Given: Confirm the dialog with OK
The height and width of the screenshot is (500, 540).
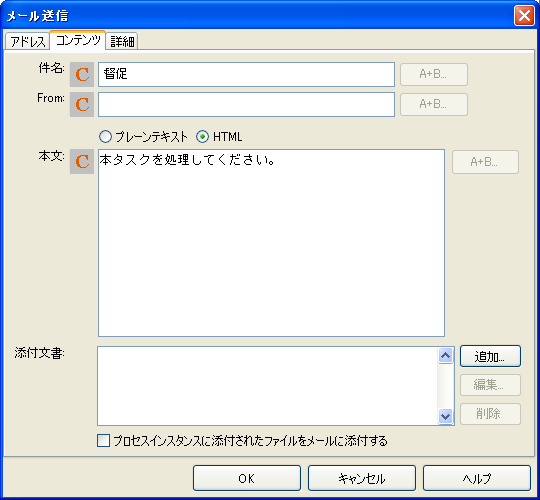Looking at the screenshot, I should tap(247, 478).
